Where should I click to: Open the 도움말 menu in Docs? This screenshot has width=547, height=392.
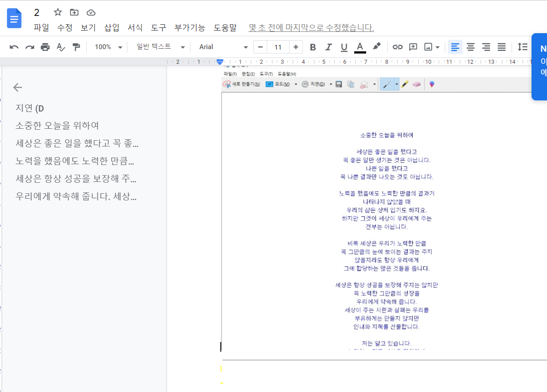225,27
